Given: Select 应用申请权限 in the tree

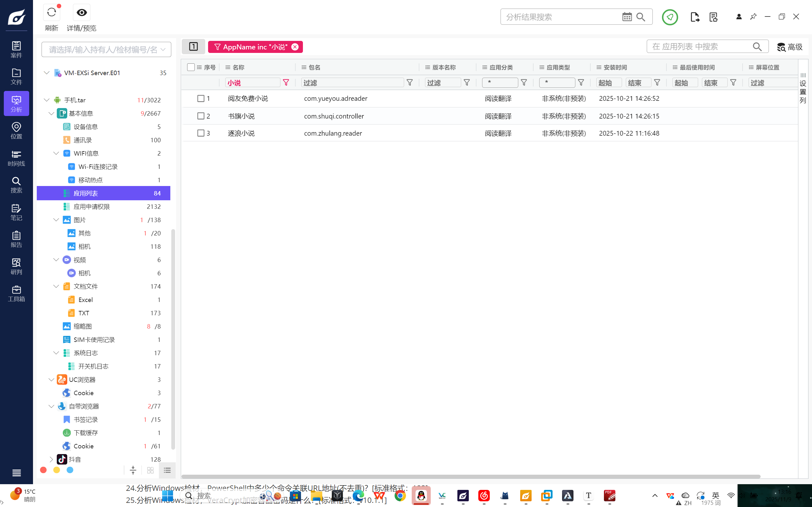Looking at the screenshot, I should pos(92,207).
